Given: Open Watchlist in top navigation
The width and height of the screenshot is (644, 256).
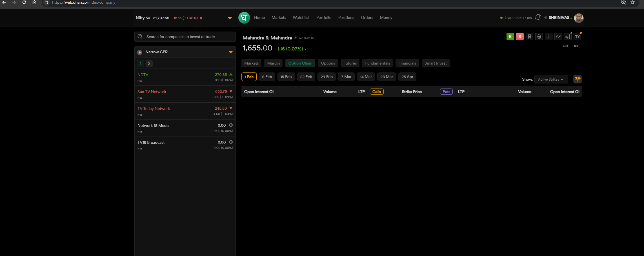Looking at the screenshot, I should [x=301, y=17].
